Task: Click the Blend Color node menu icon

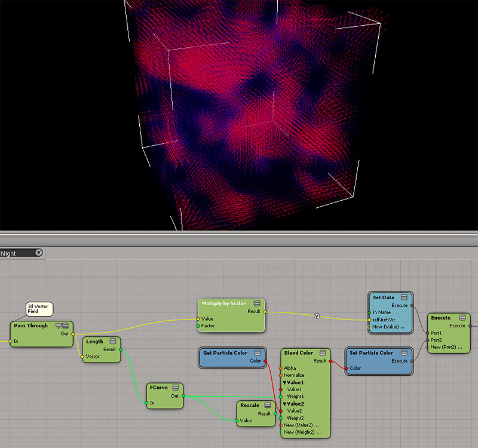Action: [x=321, y=353]
